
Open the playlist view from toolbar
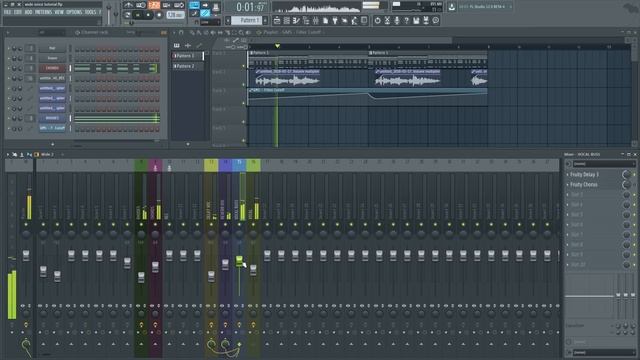[277, 20]
